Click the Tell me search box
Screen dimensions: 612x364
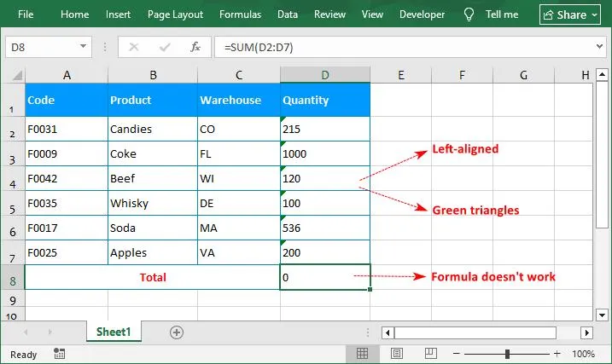pos(502,14)
